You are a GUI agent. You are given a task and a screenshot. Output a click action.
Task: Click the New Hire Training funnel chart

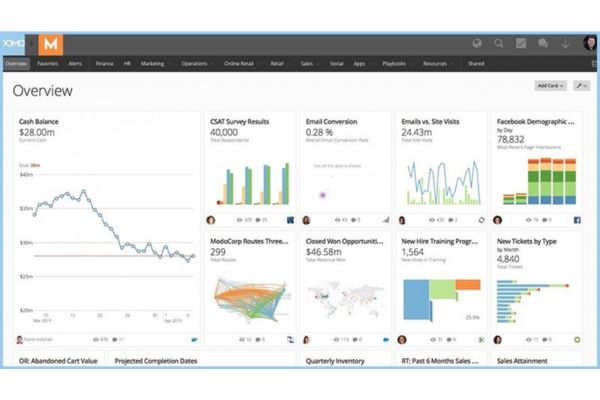pos(442,300)
